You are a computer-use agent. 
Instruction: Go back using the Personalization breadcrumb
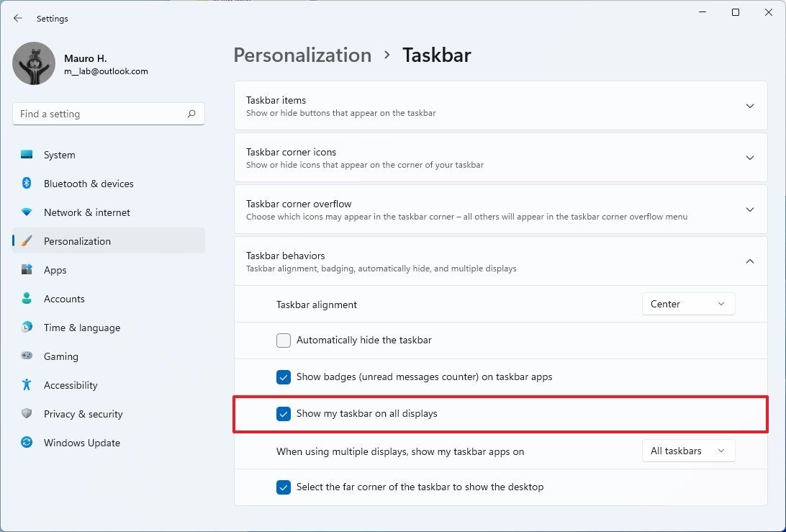[x=302, y=55]
